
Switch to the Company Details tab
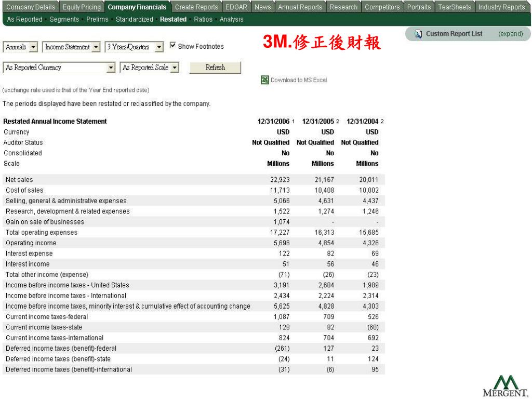tap(31, 7)
